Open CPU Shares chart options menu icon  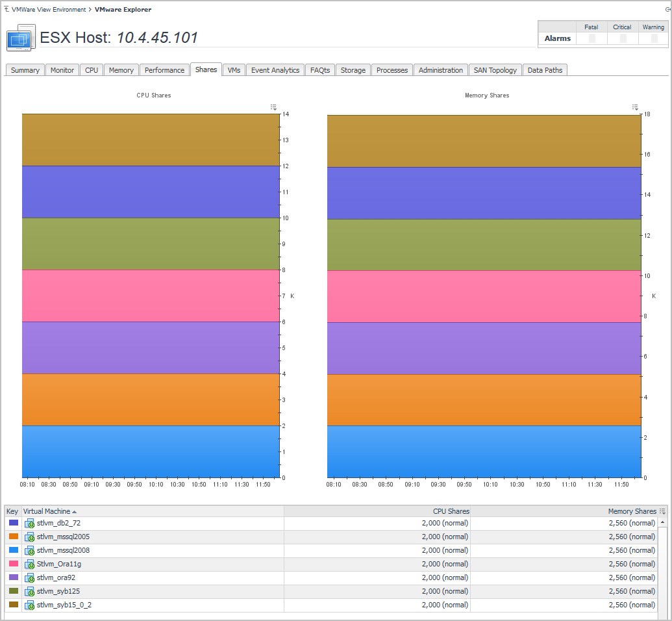274,107
